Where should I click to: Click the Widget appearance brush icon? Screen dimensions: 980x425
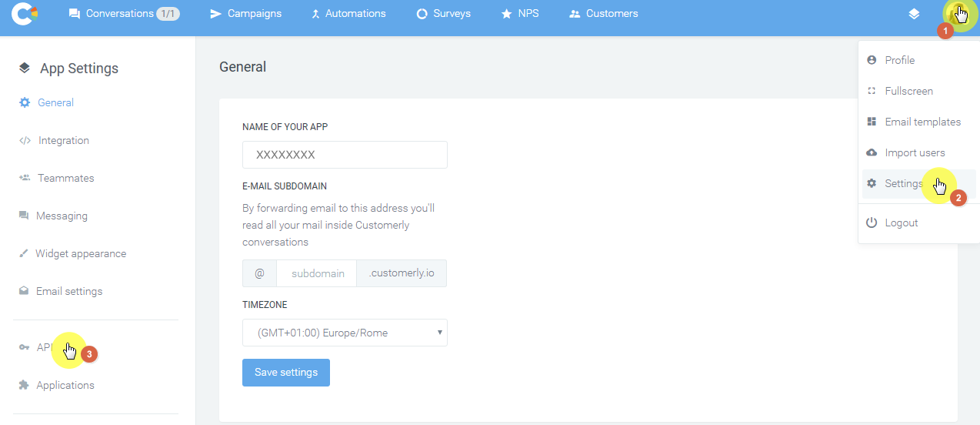(23, 253)
